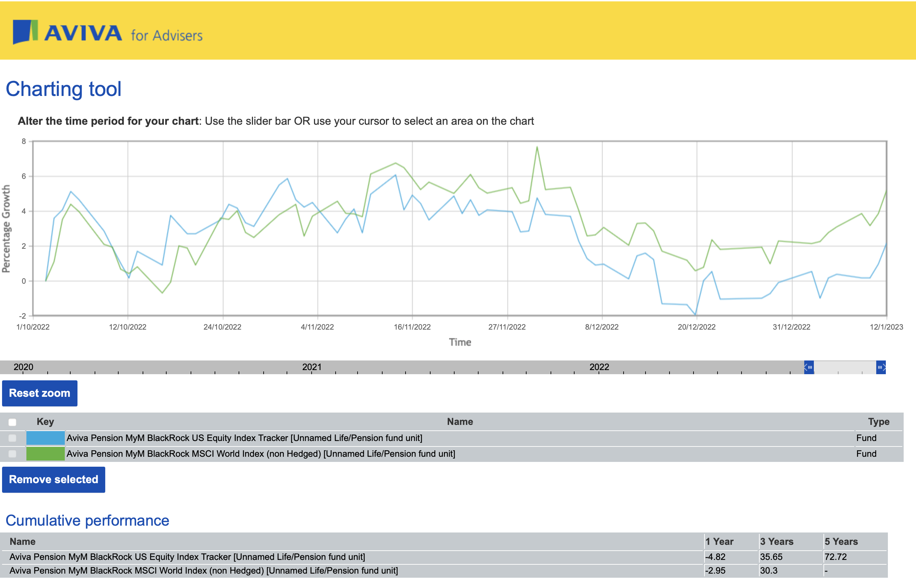Image resolution: width=916 pixels, height=588 pixels.
Task: Click the Aviva logo in the header
Action: (x=68, y=32)
